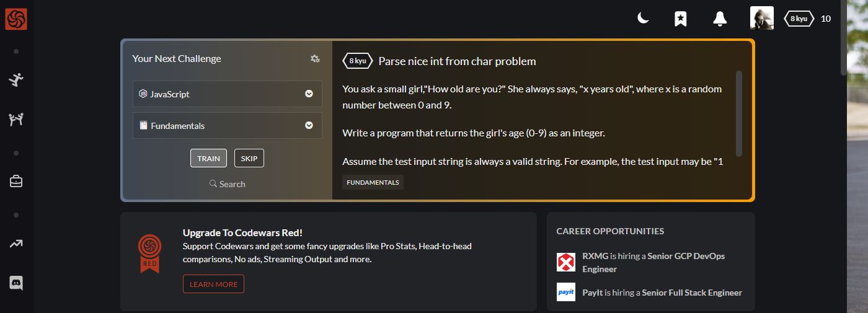Open Kumite sparring icon in sidebar
The width and height of the screenshot is (868, 313).
pyautogui.click(x=16, y=120)
